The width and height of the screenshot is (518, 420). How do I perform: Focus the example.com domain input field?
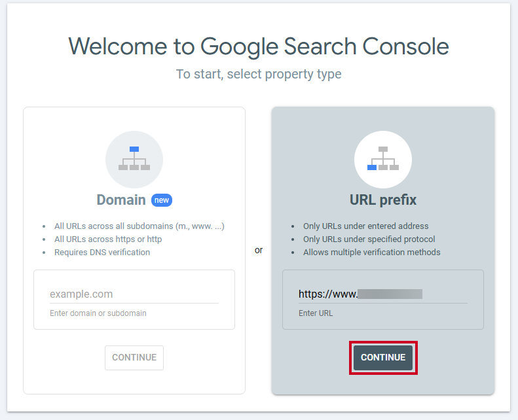(134, 294)
